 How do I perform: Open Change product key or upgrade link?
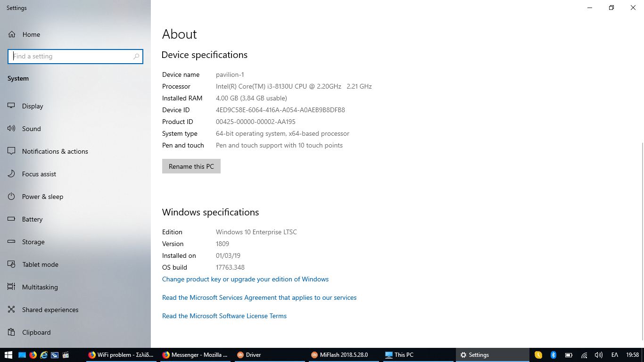tap(245, 279)
